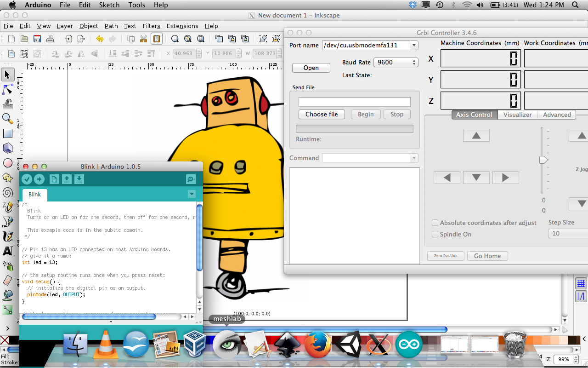Screen dimensions: 588x368
Task: Click the Arduino Verify checkmark button
Action: pyautogui.click(x=27, y=179)
